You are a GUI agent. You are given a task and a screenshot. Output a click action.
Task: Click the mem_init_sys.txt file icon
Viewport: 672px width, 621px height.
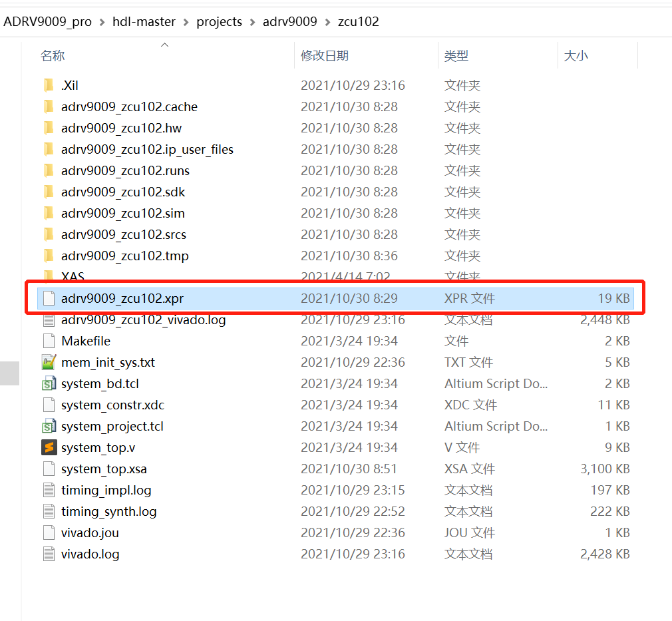click(49, 362)
